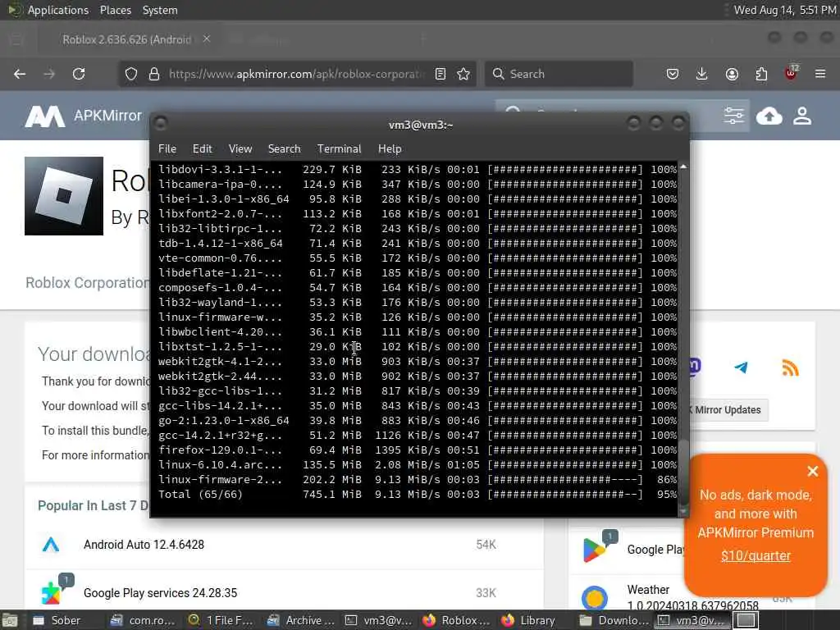Switch to Downloads folder taskbar window
Screen dimensions: 840x630
coord(614,620)
